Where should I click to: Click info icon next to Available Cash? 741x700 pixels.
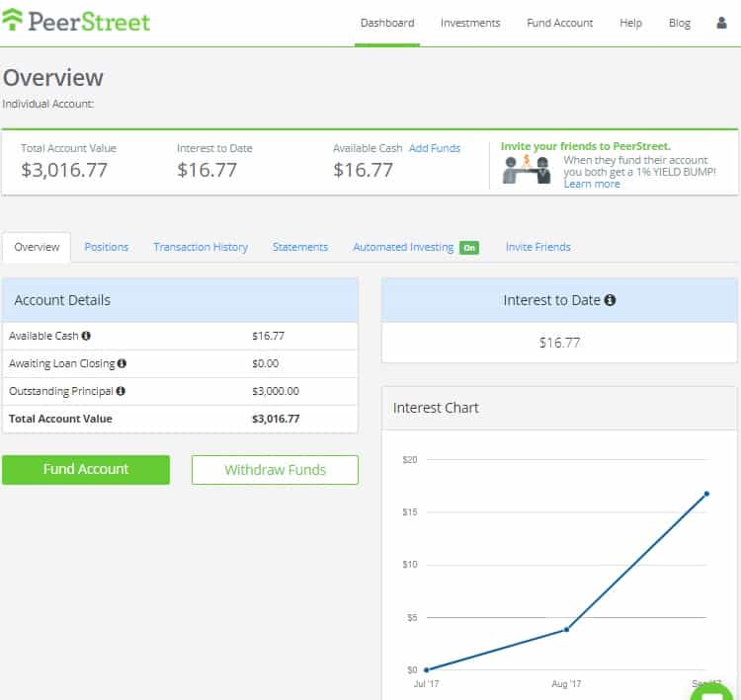point(86,336)
